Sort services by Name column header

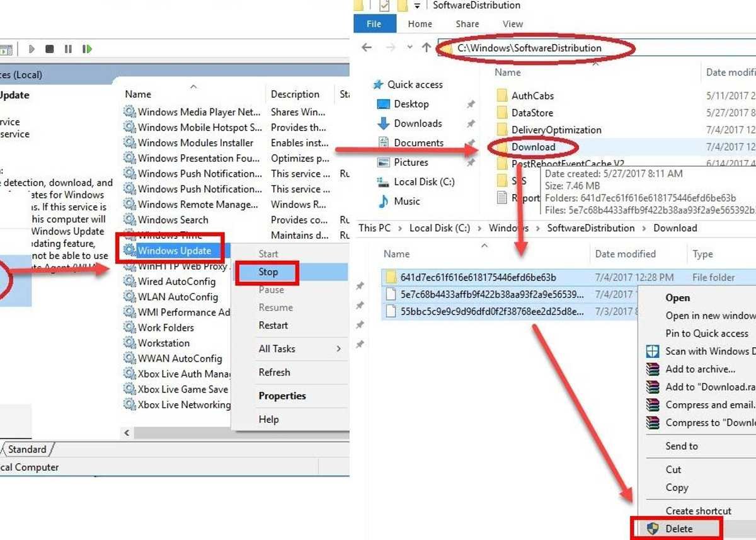tap(138, 94)
